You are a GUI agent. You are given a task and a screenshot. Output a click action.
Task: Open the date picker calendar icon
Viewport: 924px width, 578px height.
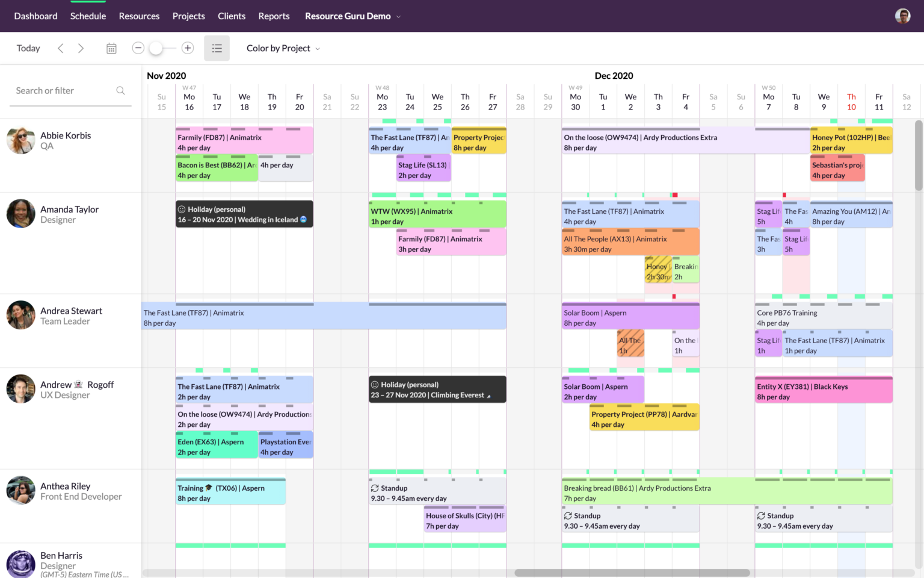(x=111, y=48)
